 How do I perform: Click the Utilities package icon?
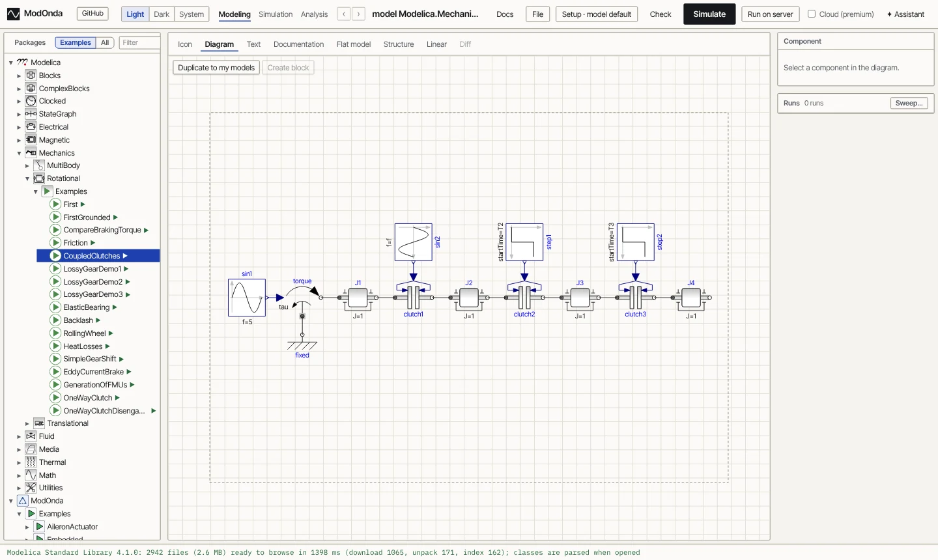pos(31,488)
